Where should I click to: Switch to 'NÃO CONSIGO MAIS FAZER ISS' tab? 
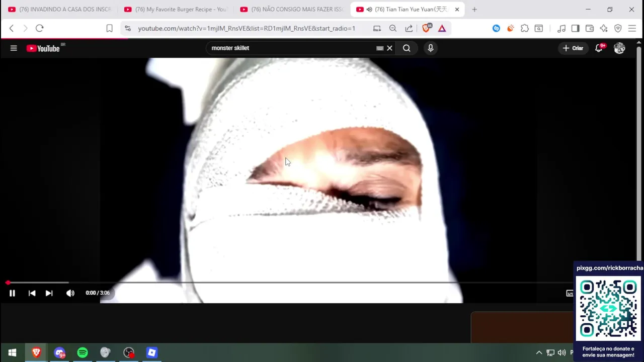(292, 10)
